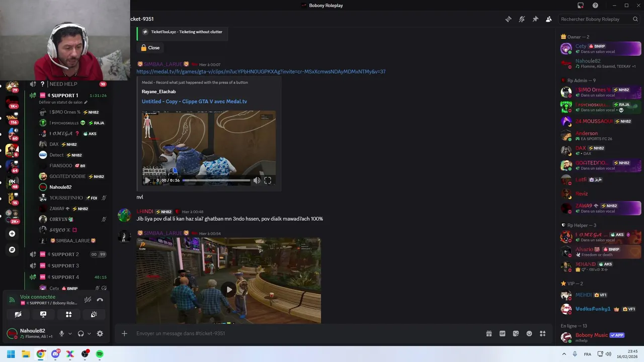Open Medal clip video in fullscreen
Image resolution: width=644 pixels, height=362 pixels.
pos(268,180)
